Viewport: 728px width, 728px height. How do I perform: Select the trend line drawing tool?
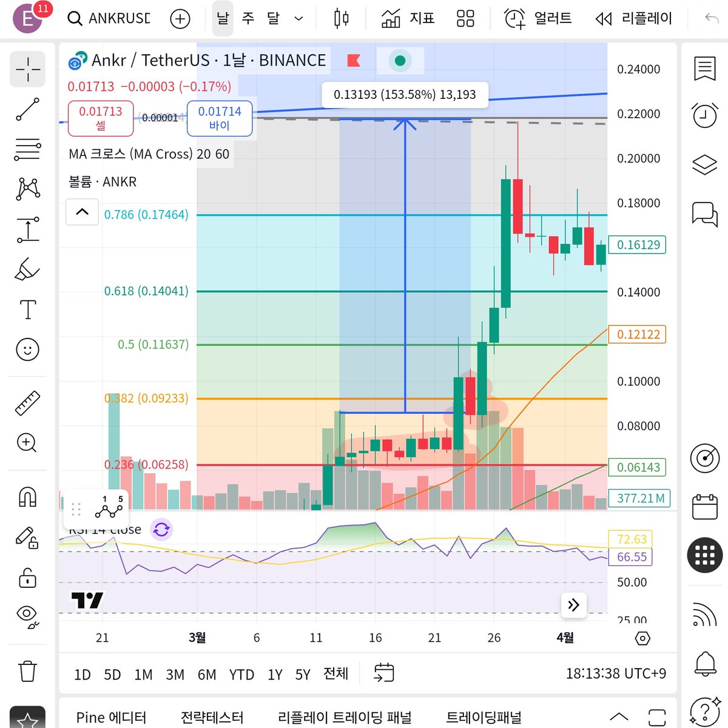point(28,109)
